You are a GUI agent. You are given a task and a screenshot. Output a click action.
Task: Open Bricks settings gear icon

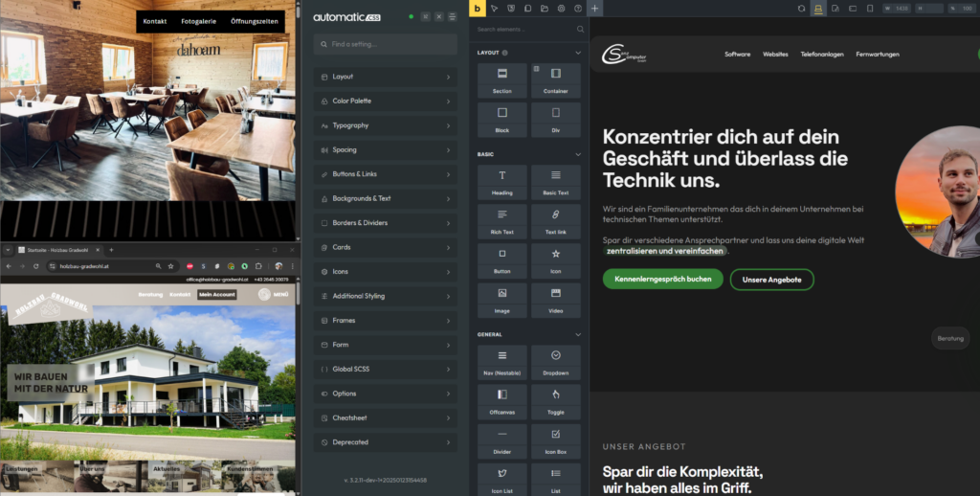click(x=561, y=9)
